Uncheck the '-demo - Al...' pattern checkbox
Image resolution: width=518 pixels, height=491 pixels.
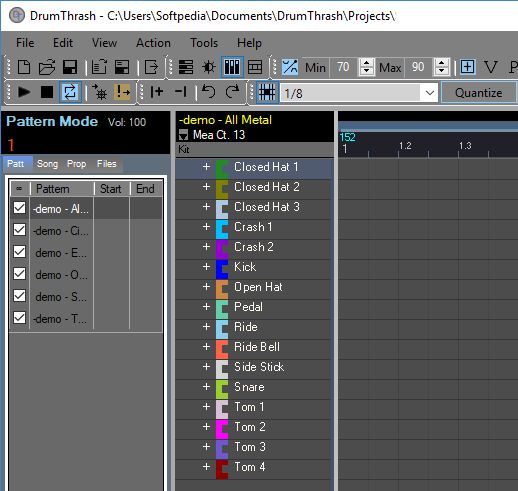pyautogui.click(x=20, y=208)
